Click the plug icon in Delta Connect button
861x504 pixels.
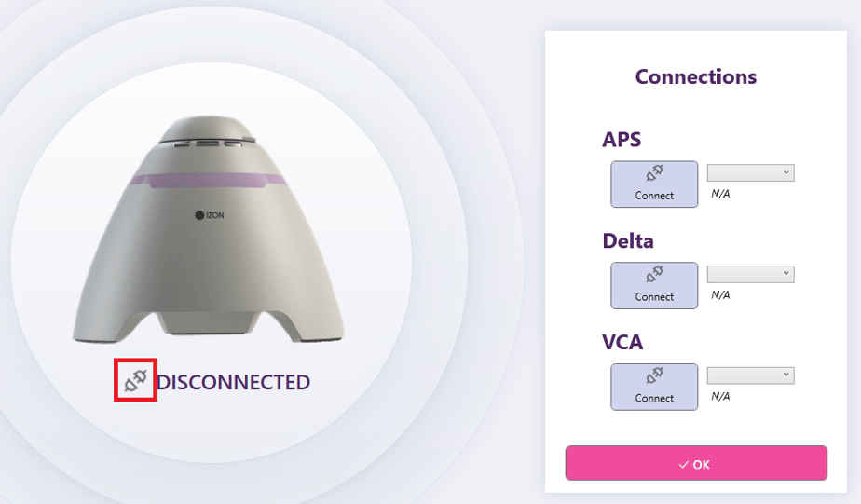(x=654, y=275)
